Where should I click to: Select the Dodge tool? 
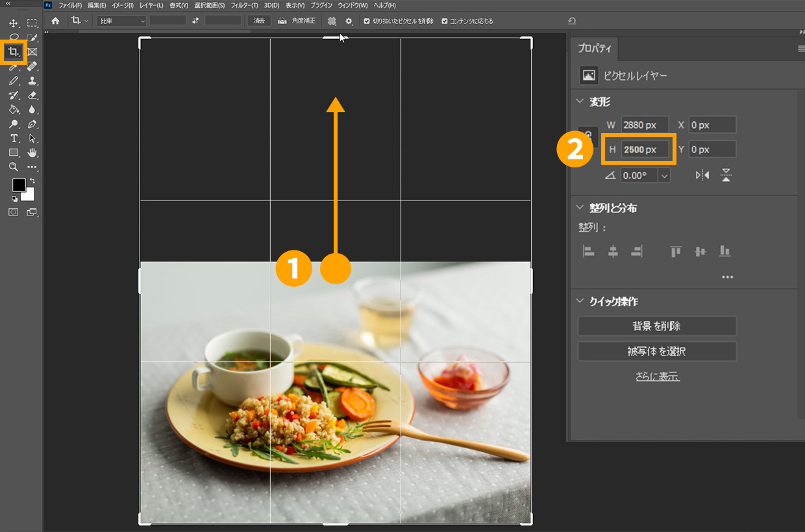click(13, 124)
